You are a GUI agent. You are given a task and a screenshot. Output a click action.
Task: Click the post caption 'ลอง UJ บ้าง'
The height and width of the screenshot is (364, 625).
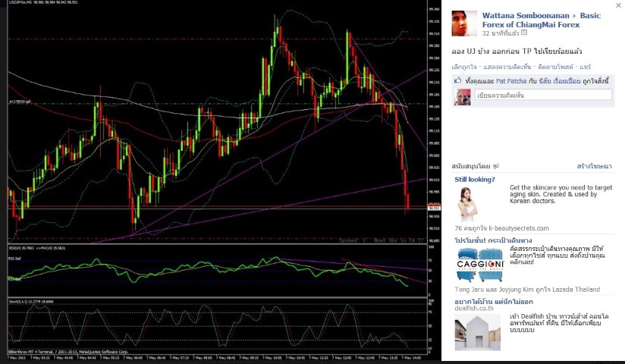(x=517, y=52)
